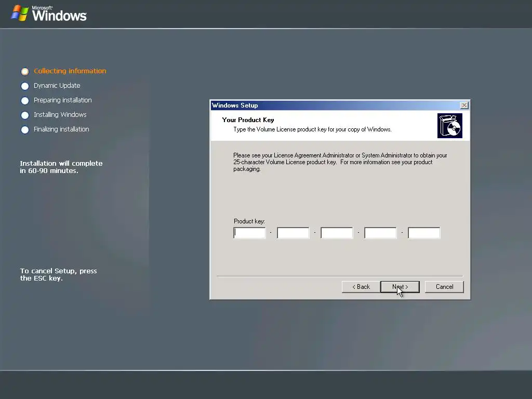Click the 'Product key:' label

click(x=249, y=221)
